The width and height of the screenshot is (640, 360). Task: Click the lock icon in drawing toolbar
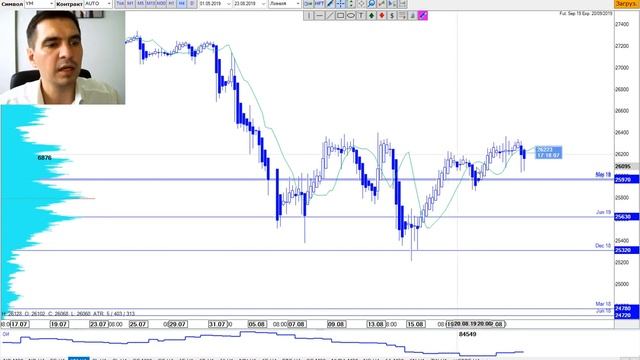click(412, 16)
